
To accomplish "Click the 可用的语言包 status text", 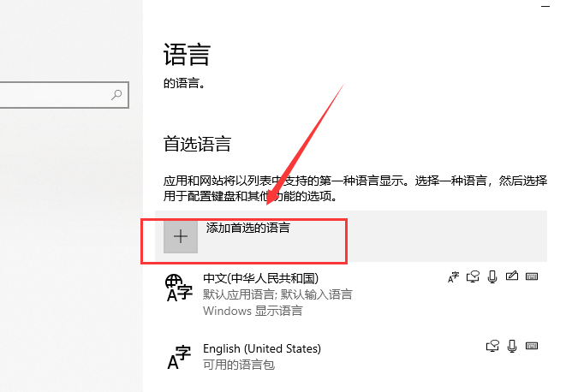I will [240, 365].
